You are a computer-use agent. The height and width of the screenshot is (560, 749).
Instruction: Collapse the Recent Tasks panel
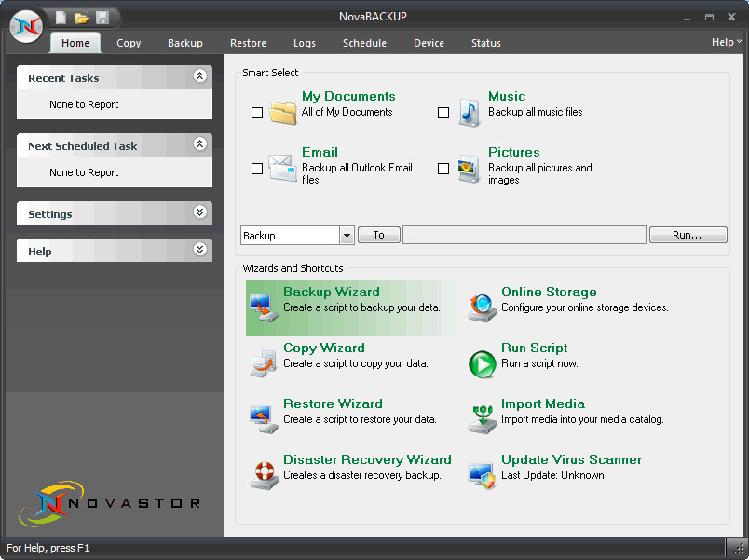(200, 75)
